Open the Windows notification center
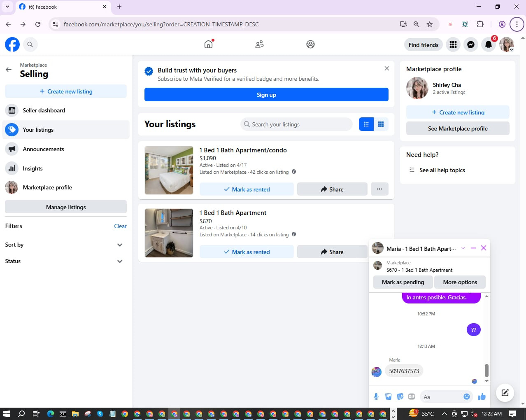The height and width of the screenshot is (420, 526). pos(512,413)
